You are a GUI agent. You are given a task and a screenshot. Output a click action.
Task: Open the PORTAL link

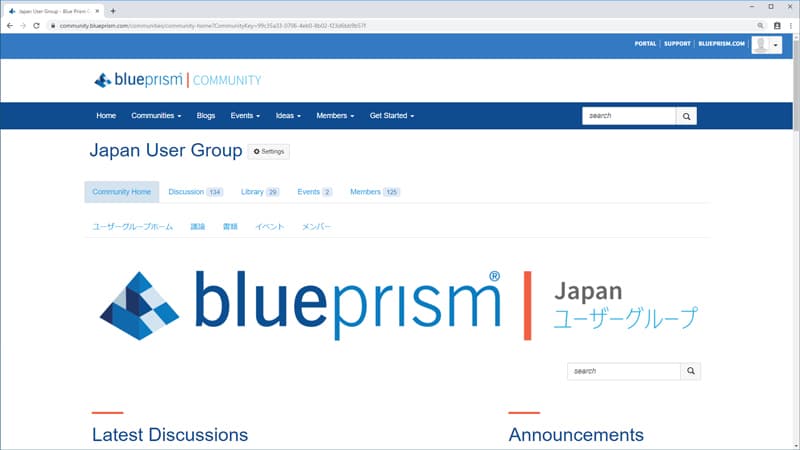coord(645,44)
